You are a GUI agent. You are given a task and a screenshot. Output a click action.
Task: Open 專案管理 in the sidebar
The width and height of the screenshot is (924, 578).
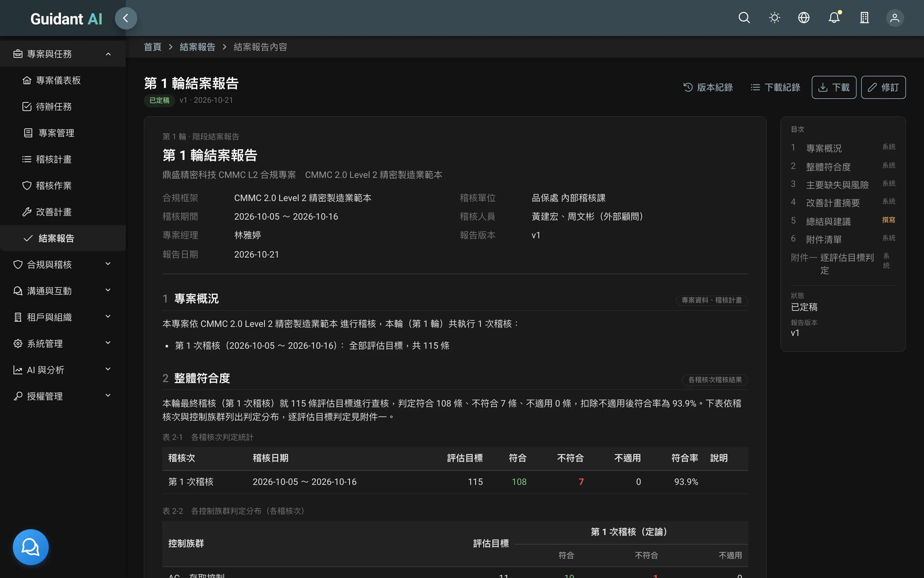click(x=63, y=133)
